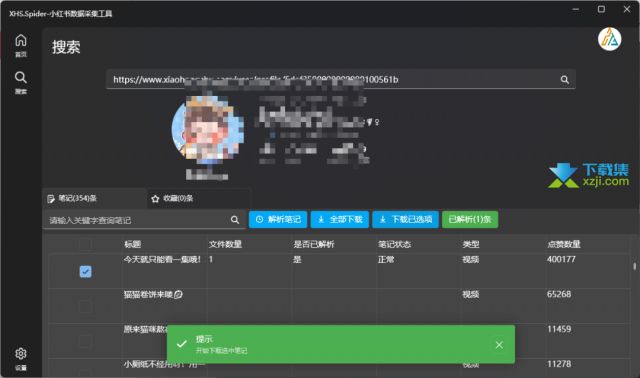Click the 下载已选项 button
The image size is (640, 378).
(x=405, y=220)
